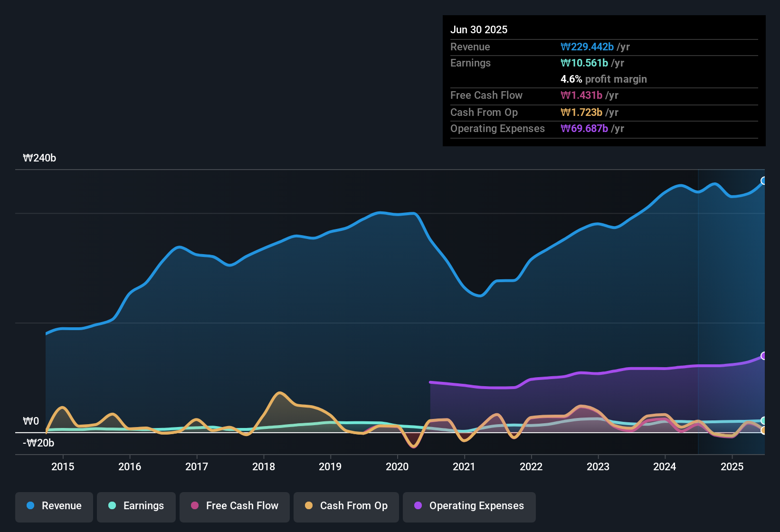Click the 2018 x-axis label
The width and height of the screenshot is (780, 532).
(264, 466)
